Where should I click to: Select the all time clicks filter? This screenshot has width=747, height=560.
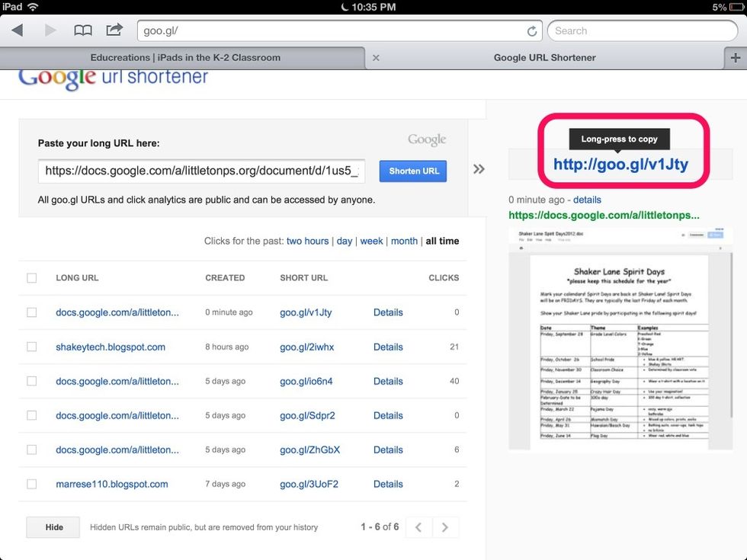coord(443,241)
